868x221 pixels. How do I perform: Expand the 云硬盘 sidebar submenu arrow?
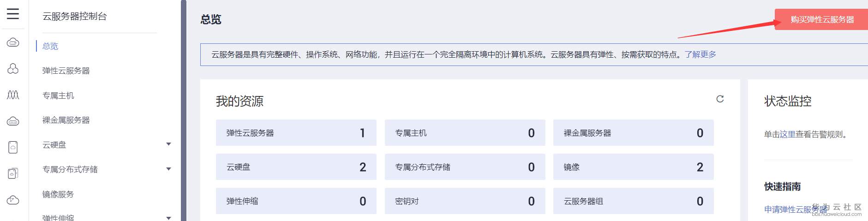(x=168, y=144)
